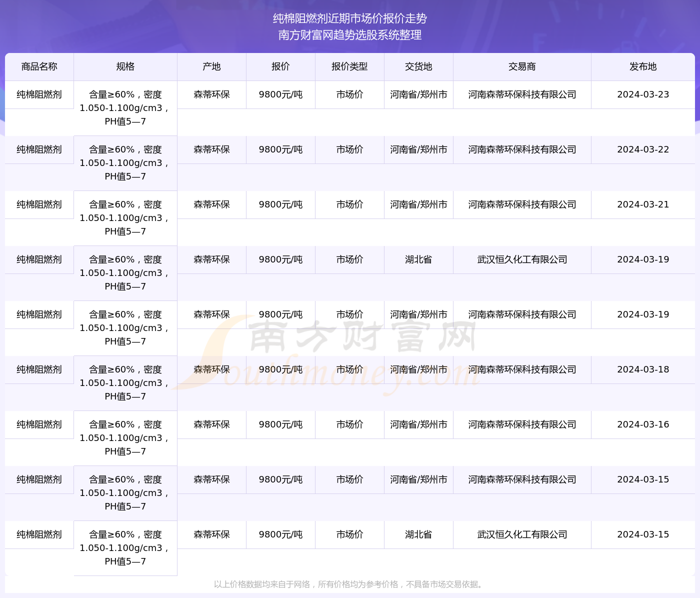
Task: Click 河南森蒂环保科技有限公司 in the 2024-03-23 row
Action: pos(522,94)
